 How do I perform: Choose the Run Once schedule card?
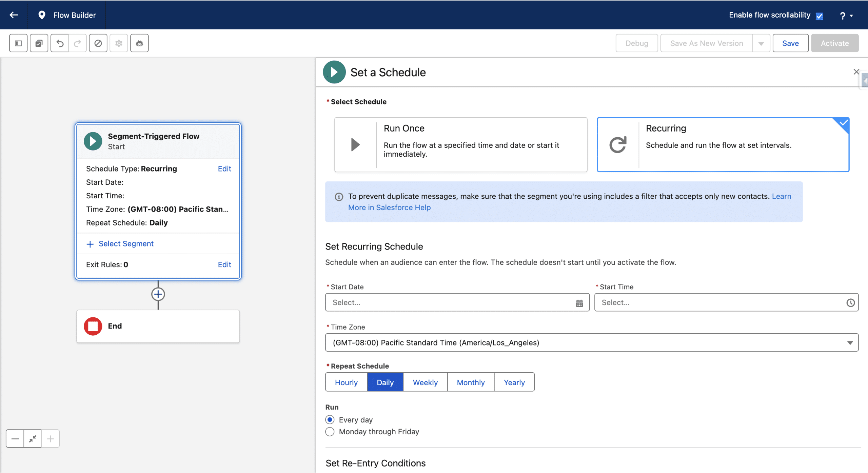click(460, 144)
